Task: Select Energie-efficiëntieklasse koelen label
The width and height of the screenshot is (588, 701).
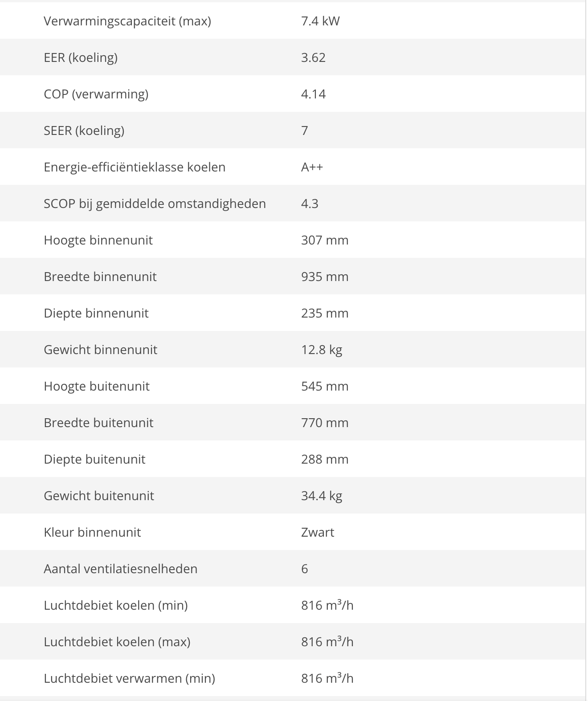Action: (x=135, y=167)
